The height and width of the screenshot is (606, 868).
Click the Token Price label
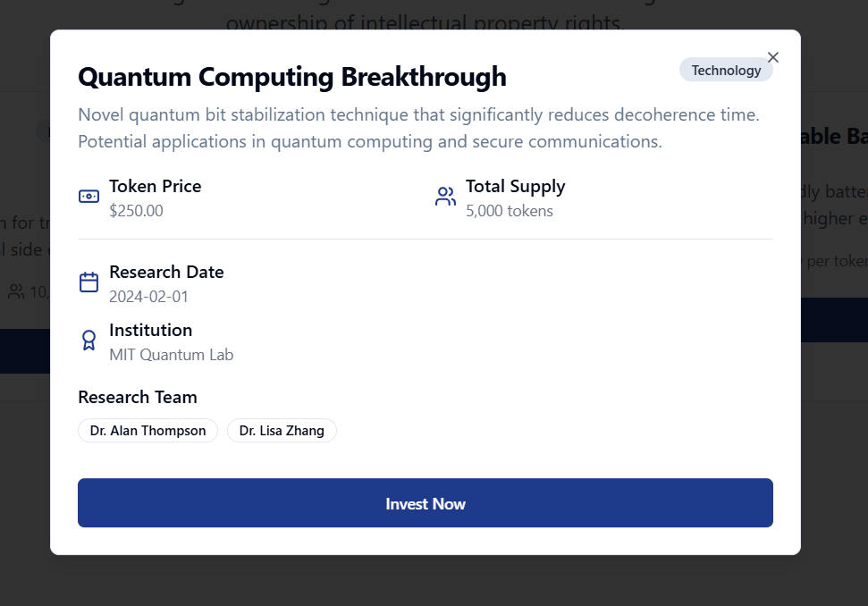(x=155, y=186)
